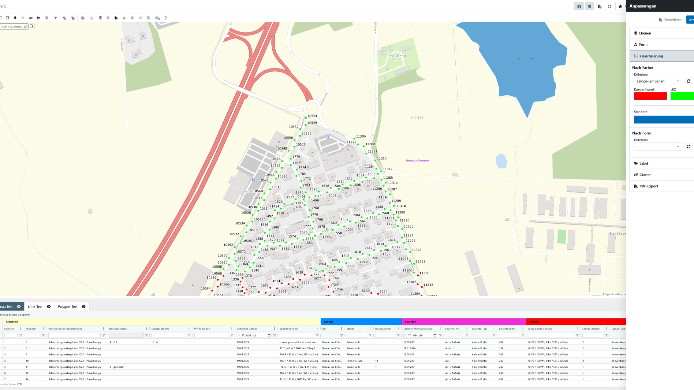The height and width of the screenshot is (390, 694).
Task: Expand the PDF-Export section in Anpassungen panel
Action: [x=662, y=186]
